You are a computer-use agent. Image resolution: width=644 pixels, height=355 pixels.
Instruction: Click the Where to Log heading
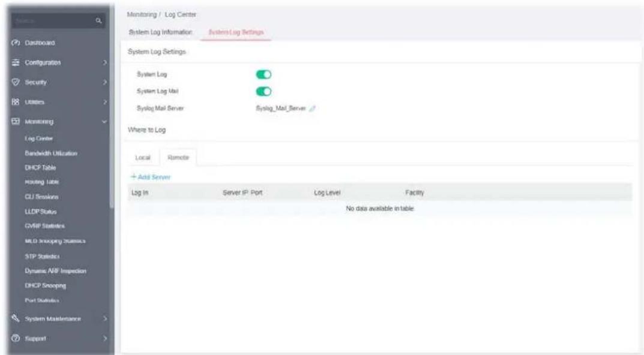tap(146, 130)
